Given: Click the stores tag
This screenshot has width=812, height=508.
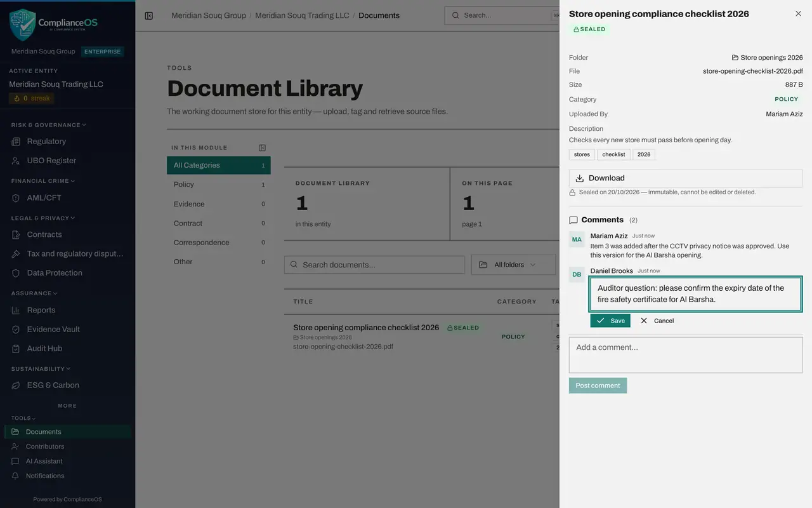Looking at the screenshot, I should pos(582,154).
